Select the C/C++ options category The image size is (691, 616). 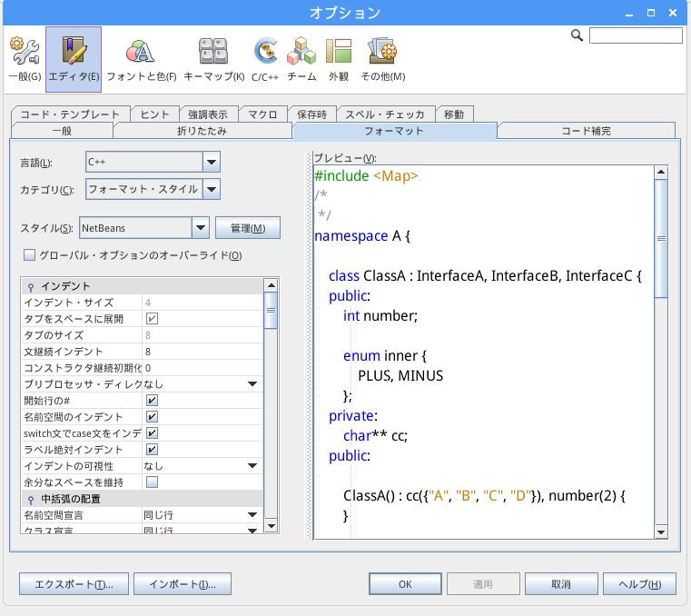pyautogui.click(x=265, y=58)
